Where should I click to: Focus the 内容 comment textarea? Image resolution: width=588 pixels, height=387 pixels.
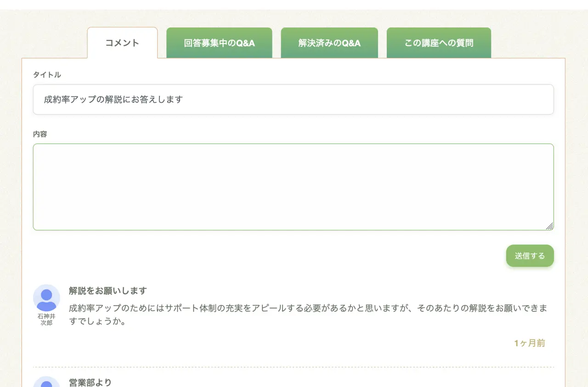[293, 187]
